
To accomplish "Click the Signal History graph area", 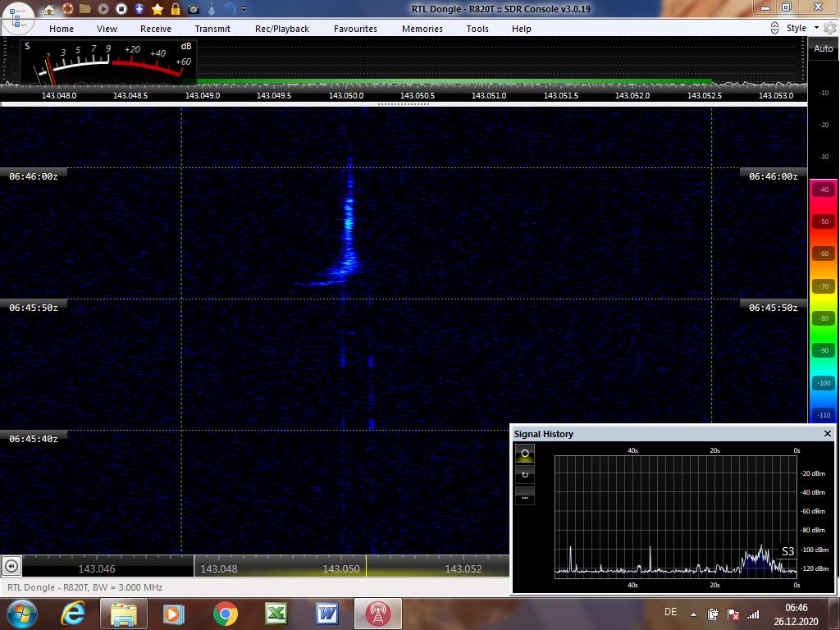I will [676, 517].
